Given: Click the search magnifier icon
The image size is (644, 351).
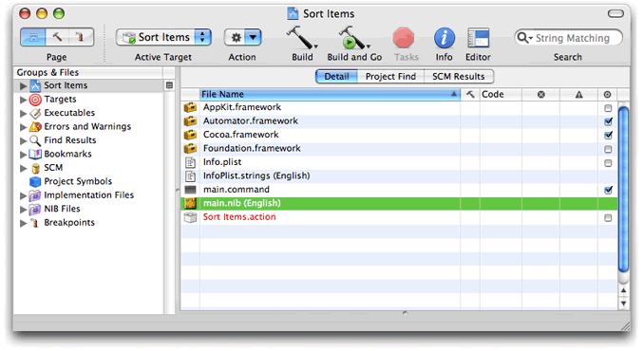Looking at the screenshot, I should click(523, 38).
